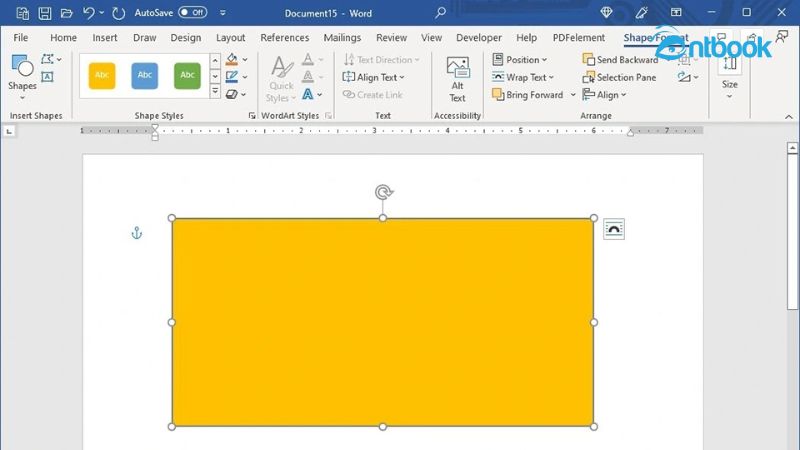Click the Redo icon in title bar

pyautogui.click(x=119, y=13)
